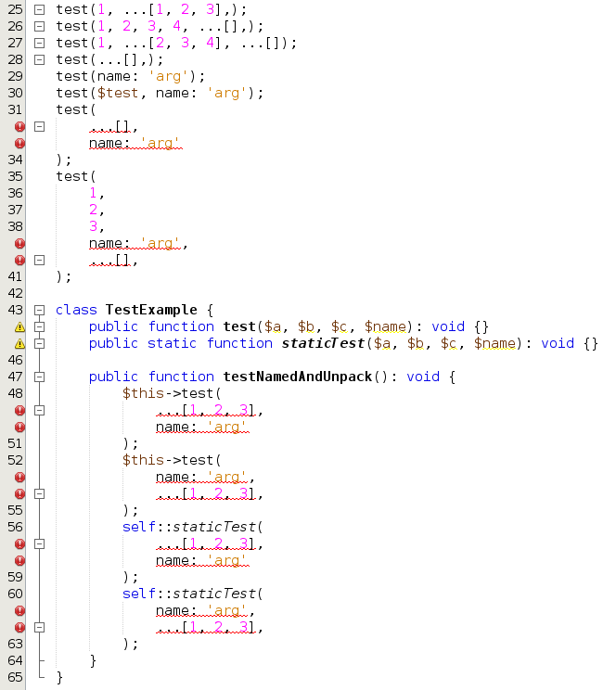Click $name parameter in staticTest declaration
The height and width of the screenshot is (690, 616).
494,343
